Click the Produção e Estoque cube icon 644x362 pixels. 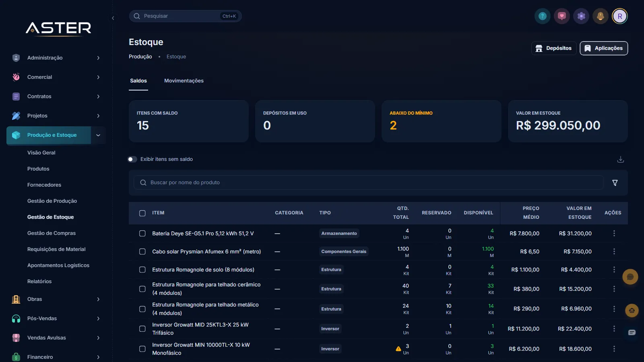(16, 135)
